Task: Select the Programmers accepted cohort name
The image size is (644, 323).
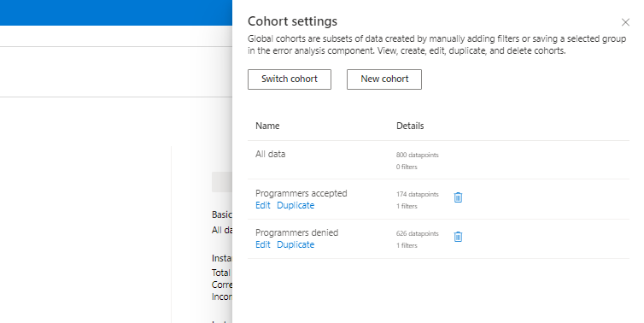Action: click(x=301, y=193)
